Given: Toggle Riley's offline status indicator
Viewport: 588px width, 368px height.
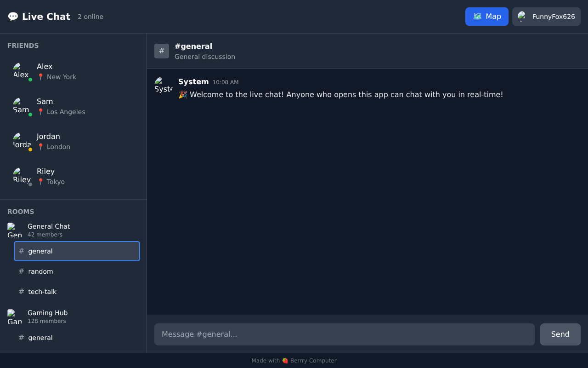Looking at the screenshot, I should 30,184.
